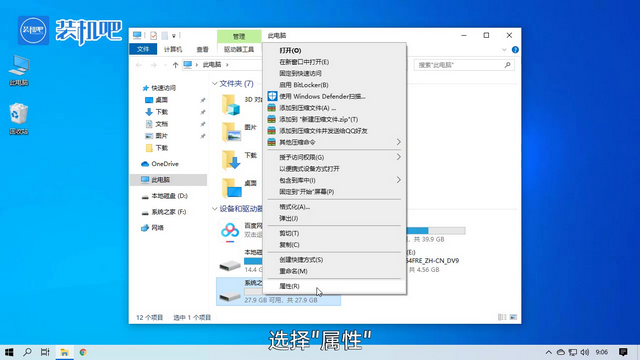
Task: Click archive icon beside 发送给QQ好友 entry
Action: pos(271,131)
